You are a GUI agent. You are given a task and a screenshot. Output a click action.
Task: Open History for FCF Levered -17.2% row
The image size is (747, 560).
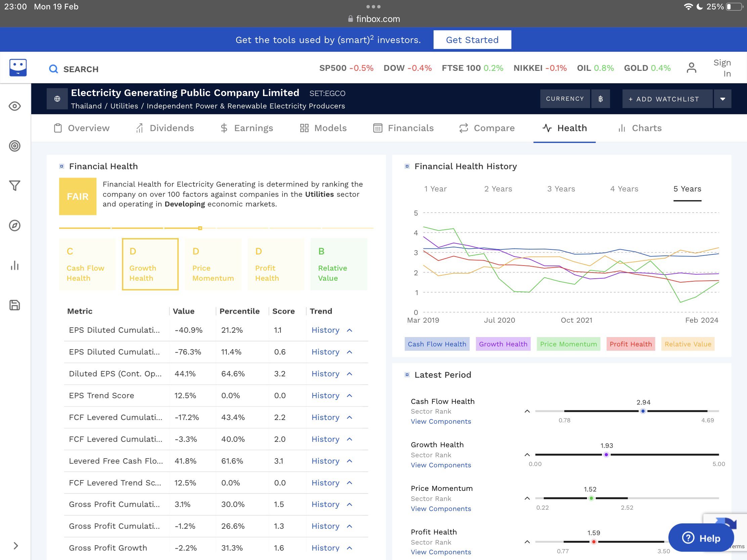325,417
